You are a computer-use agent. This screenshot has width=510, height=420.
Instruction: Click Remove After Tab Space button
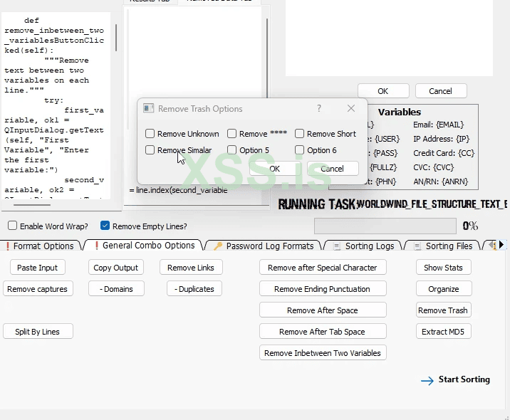click(323, 332)
